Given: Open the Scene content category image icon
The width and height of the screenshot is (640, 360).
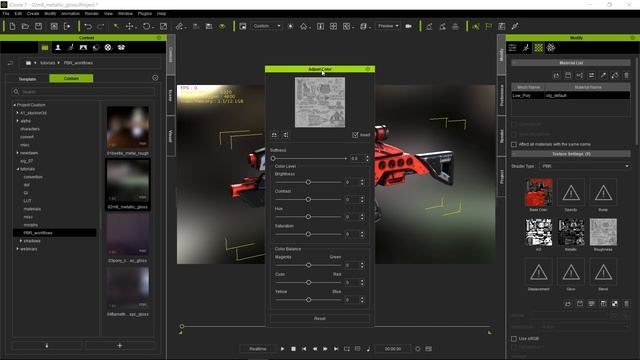Looking at the screenshot, I should [83, 47].
